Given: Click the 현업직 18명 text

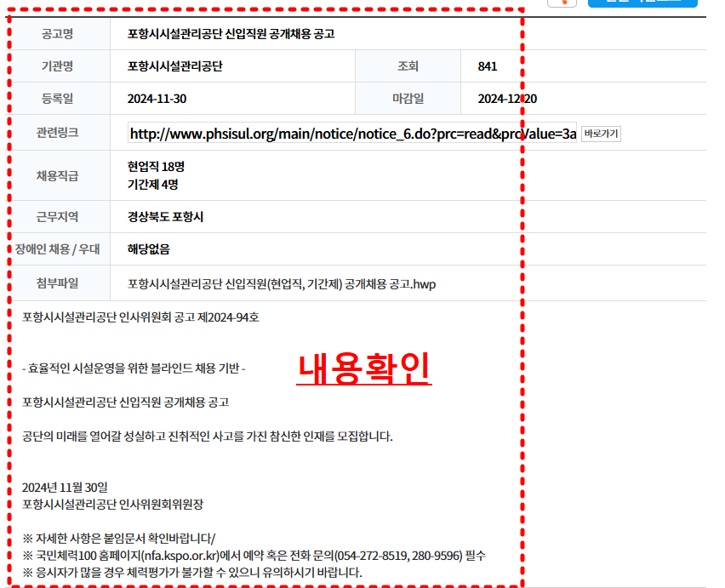Looking at the screenshot, I should 156,167.
